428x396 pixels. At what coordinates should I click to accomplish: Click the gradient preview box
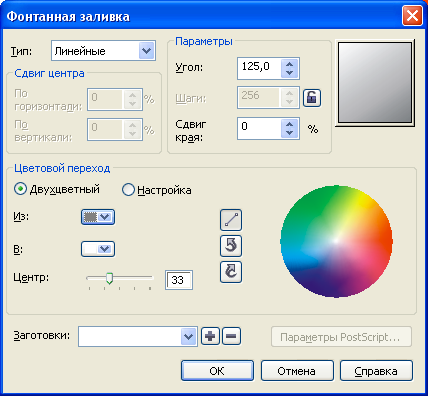[375, 83]
